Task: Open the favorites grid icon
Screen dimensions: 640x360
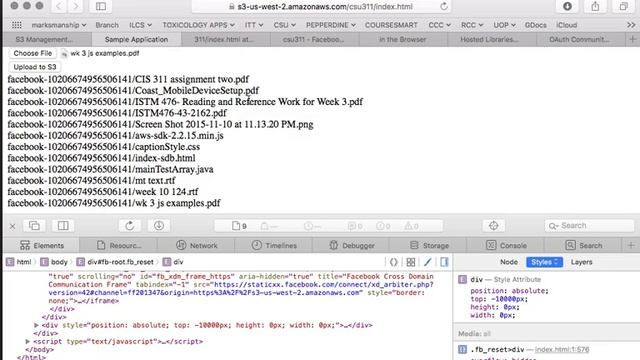Action: point(17,25)
